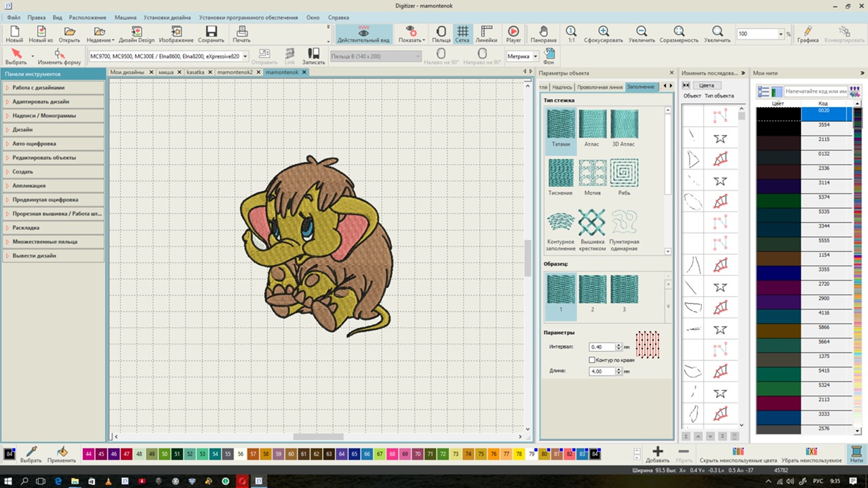Switch to the Надпись properties tab

tap(562, 87)
